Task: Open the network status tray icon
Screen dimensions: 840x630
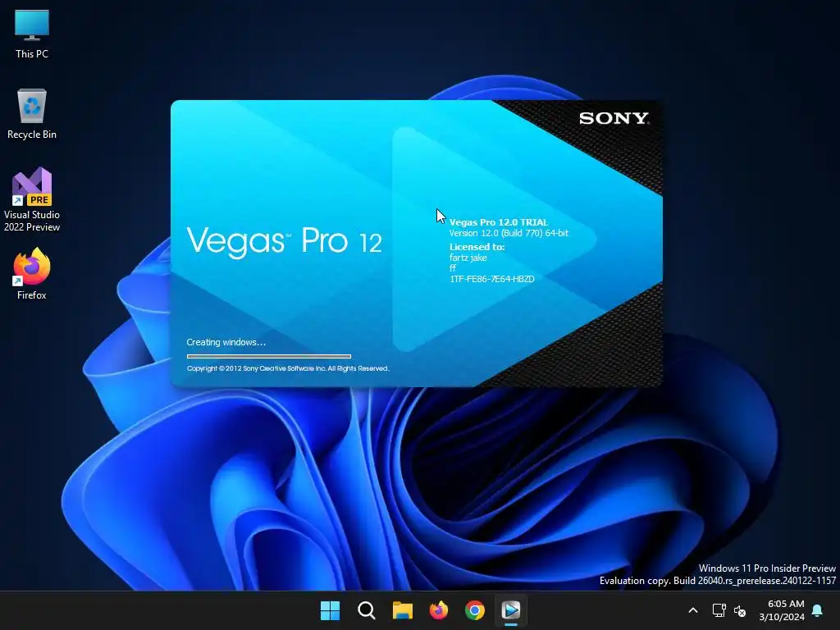Action: click(x=719, y=610)
